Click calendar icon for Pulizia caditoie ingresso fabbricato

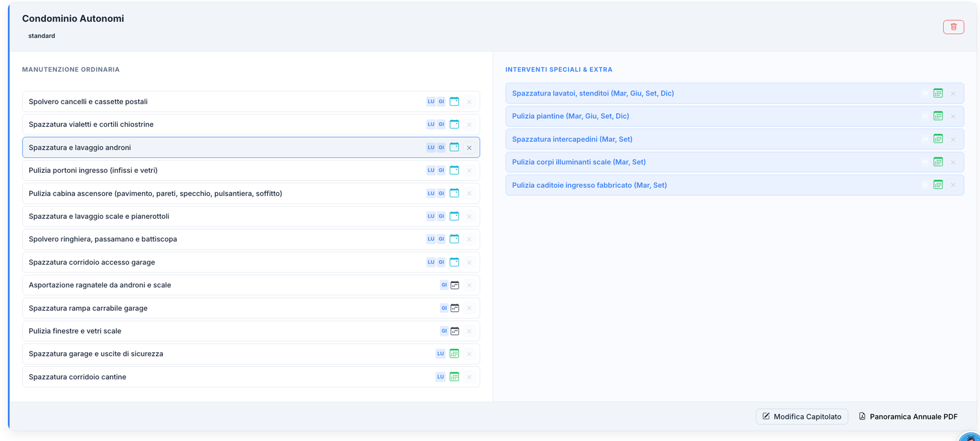click(x=938, y=185)
